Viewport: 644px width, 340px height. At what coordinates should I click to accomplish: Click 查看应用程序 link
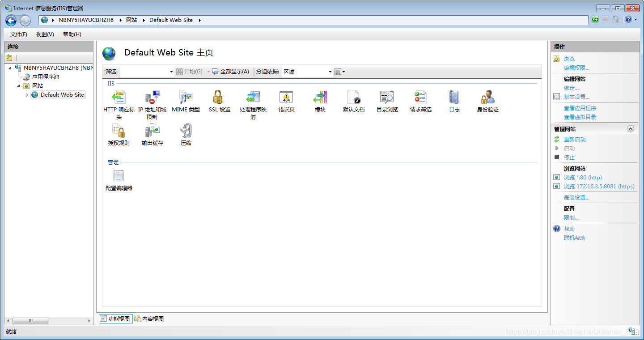point(580,108)
